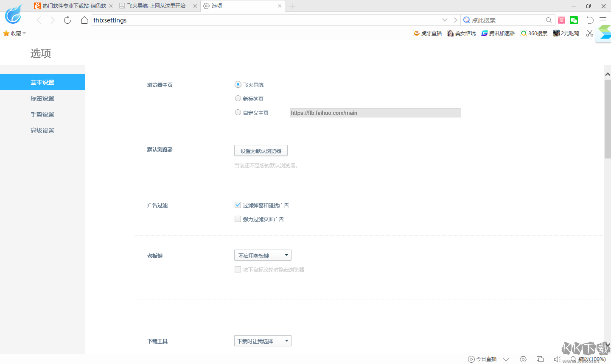Open the hamburger menu at top right
The width and height of the screenshot is (611, 364).
(x=603, y=20)
